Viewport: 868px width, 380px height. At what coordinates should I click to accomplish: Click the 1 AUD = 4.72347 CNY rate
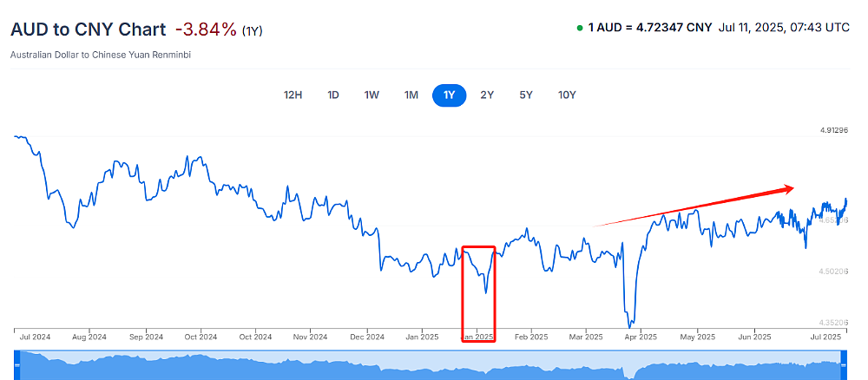[649, 28]
